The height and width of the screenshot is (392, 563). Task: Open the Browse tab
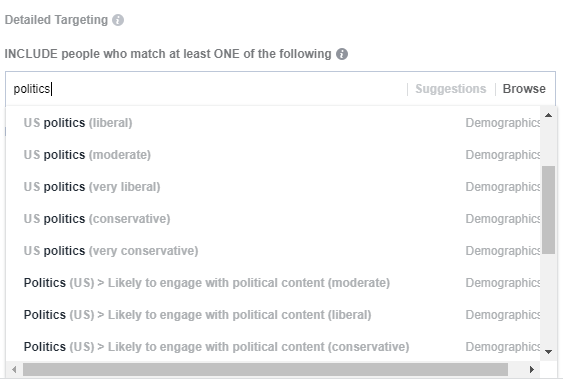(524, 89)
